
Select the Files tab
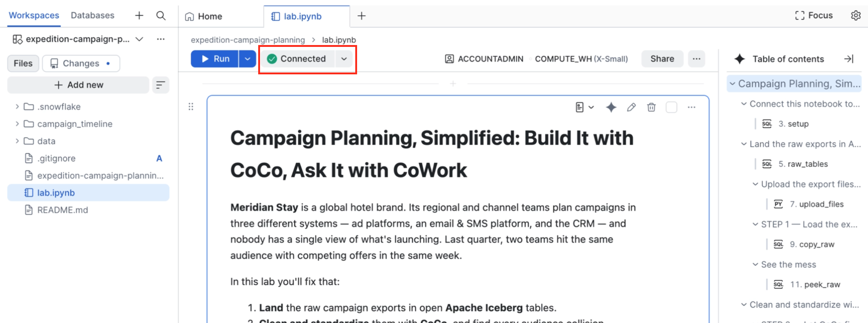(x=23, y=63)
